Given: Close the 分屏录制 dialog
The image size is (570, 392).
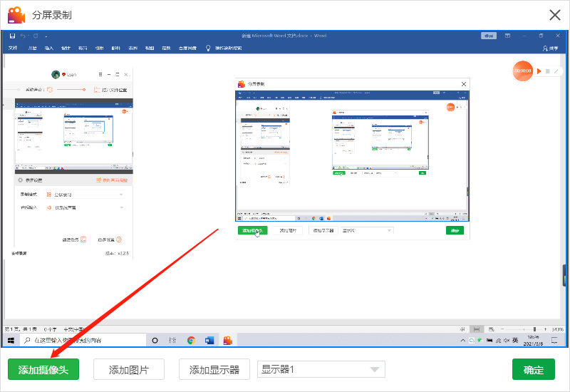Looking at the screenshot, I should [x=554, y=14].
